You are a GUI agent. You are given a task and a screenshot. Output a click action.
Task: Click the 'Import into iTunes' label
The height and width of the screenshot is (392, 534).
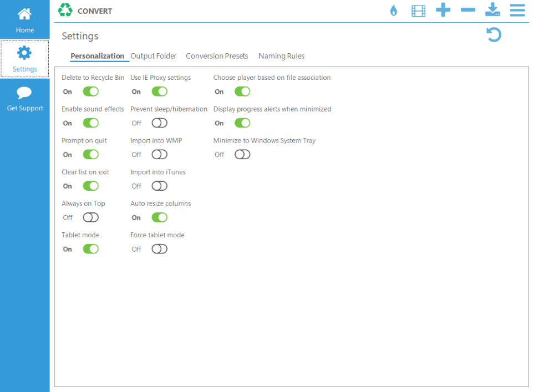click(158, 172)
